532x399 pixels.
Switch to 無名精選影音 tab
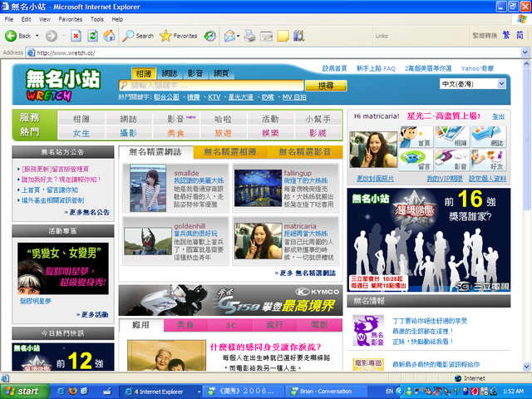click(305, 152)
